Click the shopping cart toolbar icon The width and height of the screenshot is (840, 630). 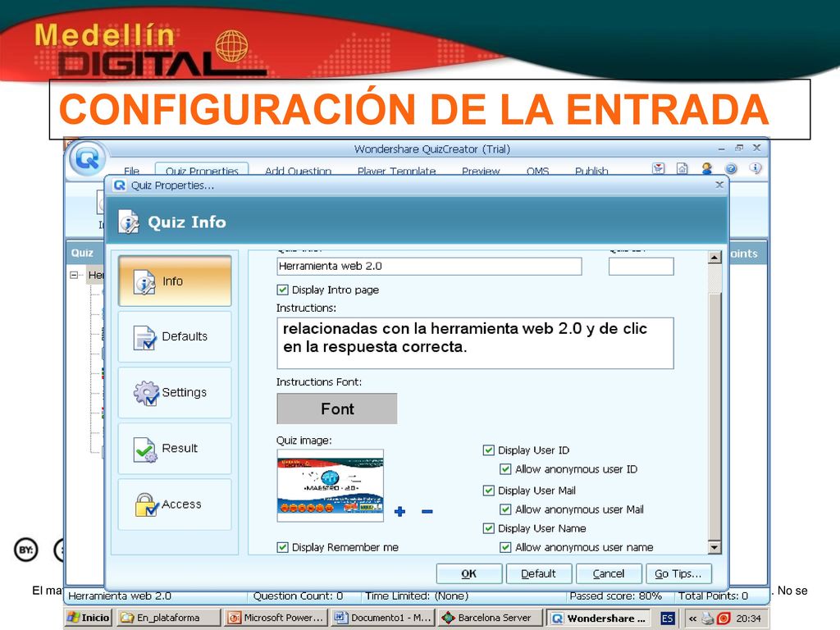[x=659, y=168]
